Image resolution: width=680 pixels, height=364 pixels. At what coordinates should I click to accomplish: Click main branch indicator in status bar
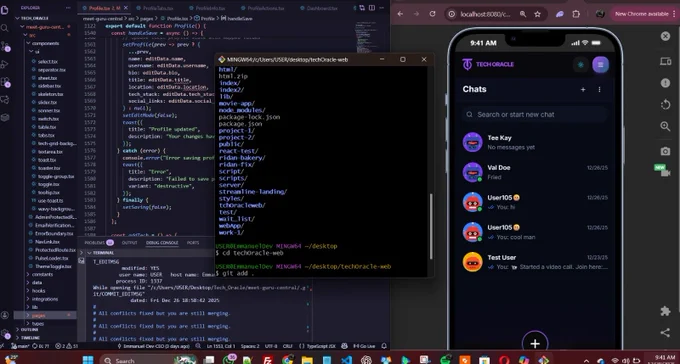click(x=20, y=346)
